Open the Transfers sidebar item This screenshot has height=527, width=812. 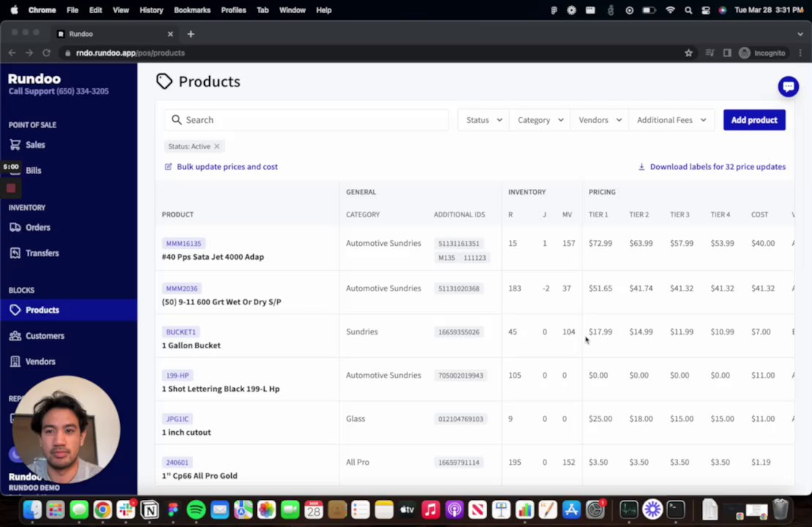click(x=42, y=253)
